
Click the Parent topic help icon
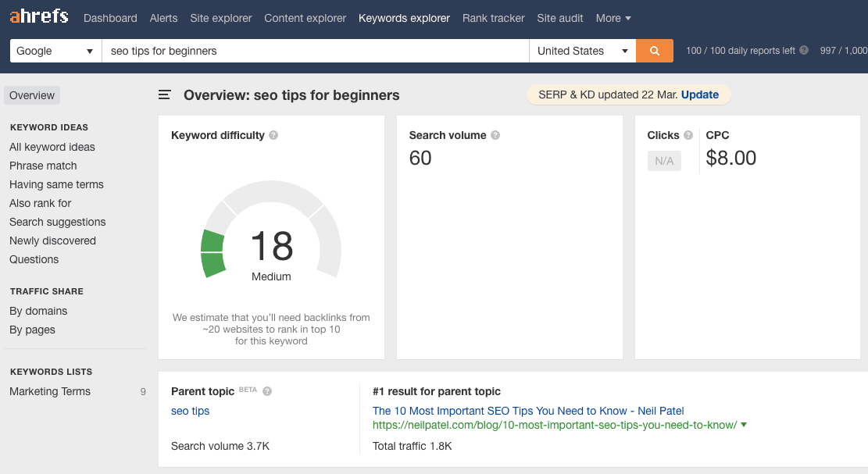(x=267, y=391)
